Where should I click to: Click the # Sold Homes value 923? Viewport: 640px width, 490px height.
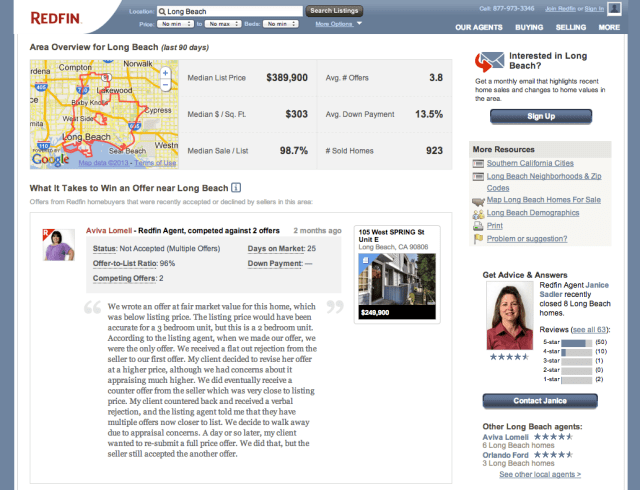coord(434,151)
